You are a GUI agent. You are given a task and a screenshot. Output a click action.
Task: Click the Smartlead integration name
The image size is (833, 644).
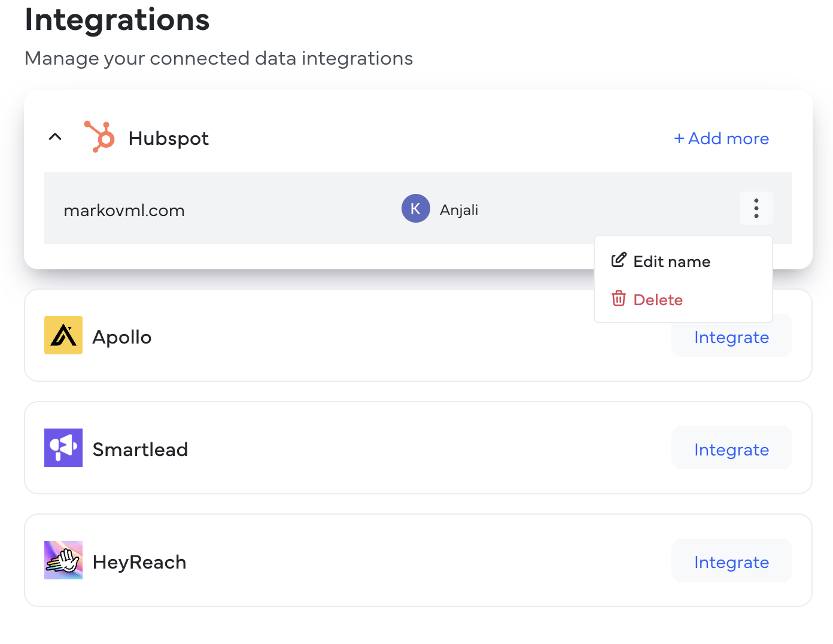pyautogui.click(x=140, y=449)
